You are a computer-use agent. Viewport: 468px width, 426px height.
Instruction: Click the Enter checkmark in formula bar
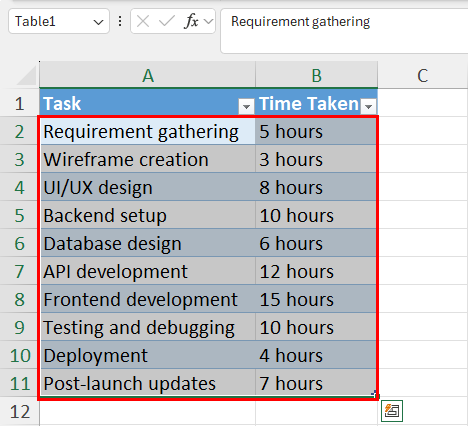[x=167, y=22]
